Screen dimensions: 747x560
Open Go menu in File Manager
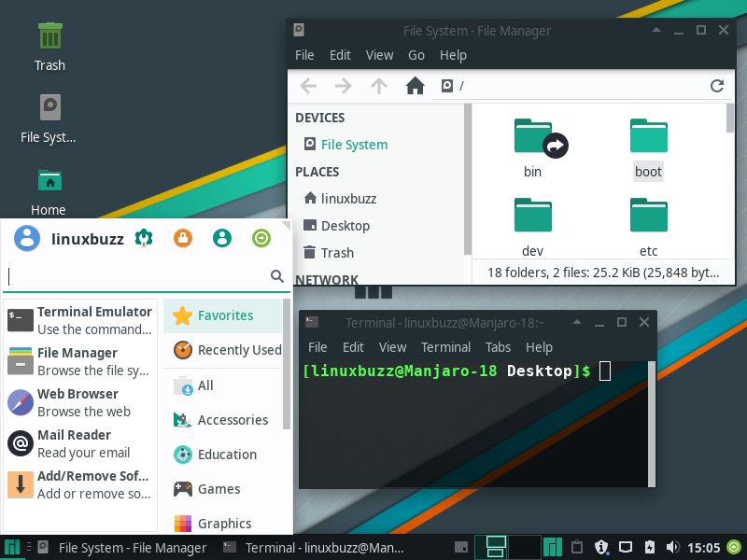click(416, 55)
